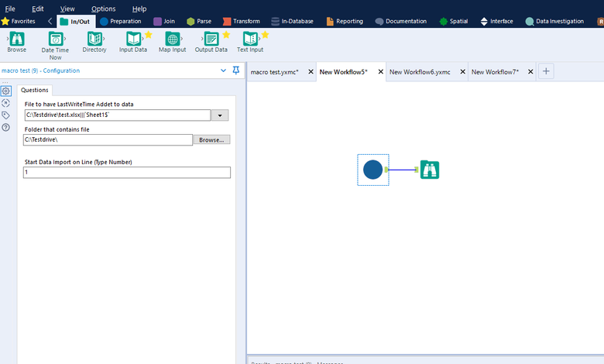The height and width of the screenshot is (364, 604).
Task: Select the Date Time Now tool
Action: 55,39
